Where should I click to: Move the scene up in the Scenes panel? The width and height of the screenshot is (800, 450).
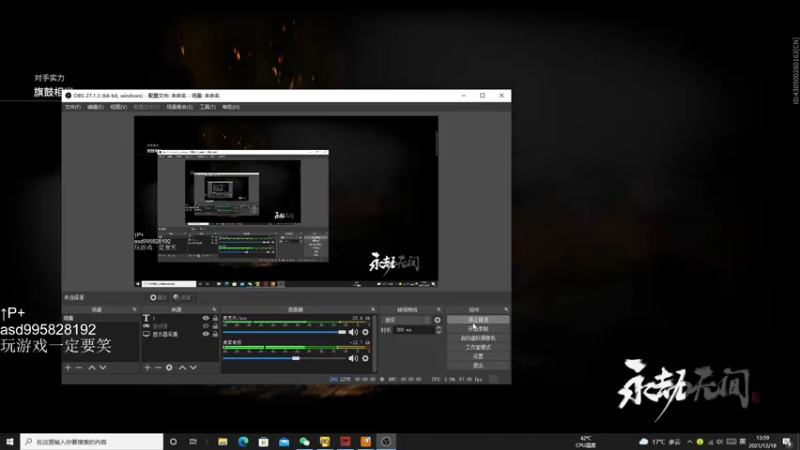click(x=92, y=367)
